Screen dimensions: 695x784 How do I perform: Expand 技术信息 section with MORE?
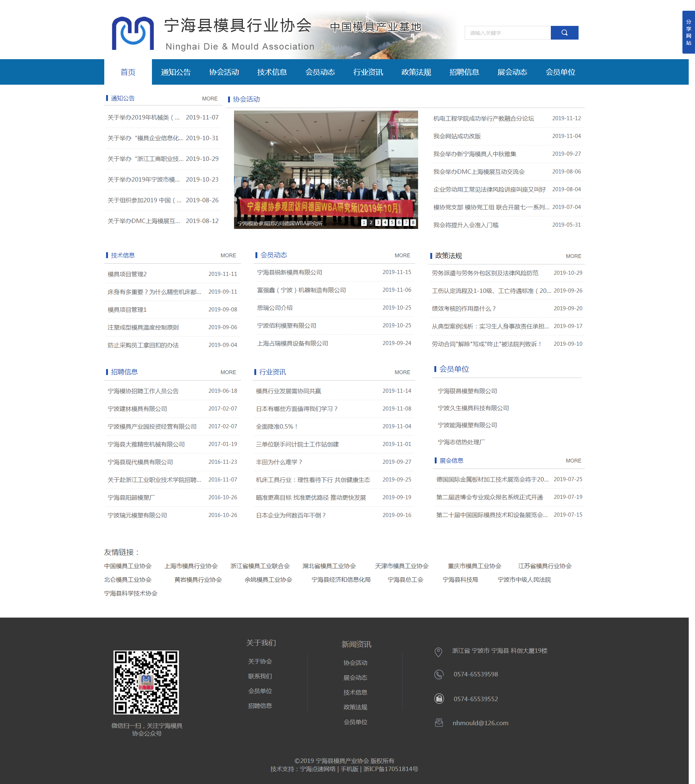tap(228, 256)
